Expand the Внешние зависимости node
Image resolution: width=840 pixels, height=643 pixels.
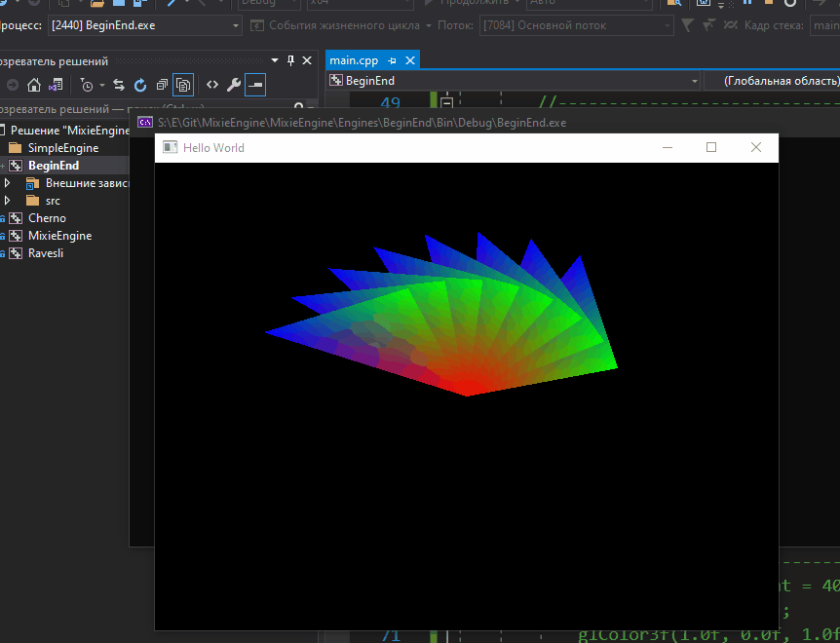[x=8, y=183]
